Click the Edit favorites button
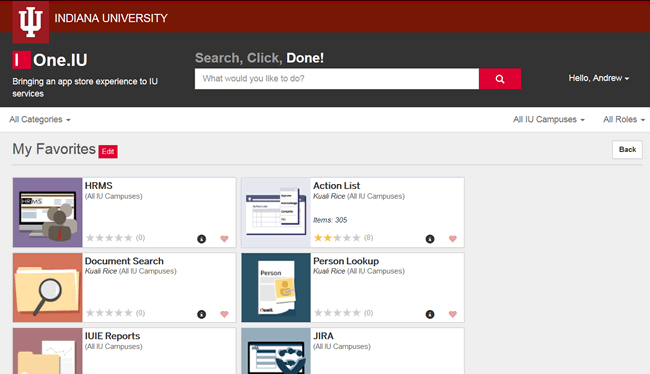This screenshot has width=650, height=374. coord(108,151)
